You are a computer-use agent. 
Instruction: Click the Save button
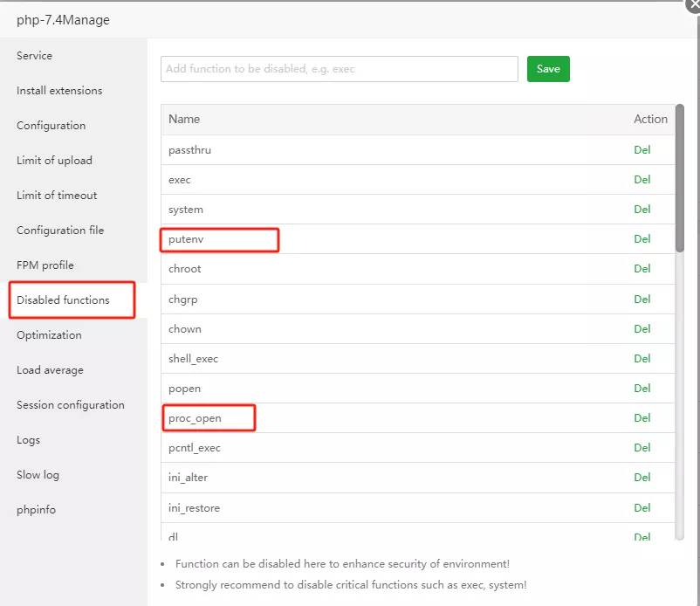(548, 69)
